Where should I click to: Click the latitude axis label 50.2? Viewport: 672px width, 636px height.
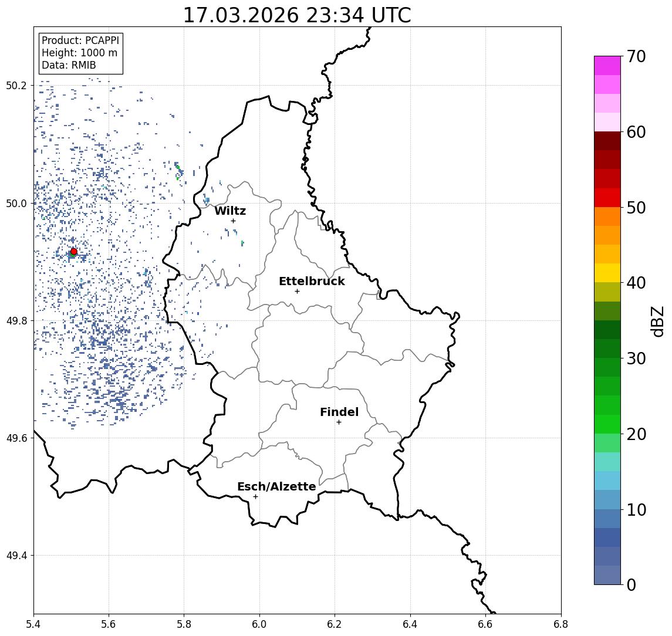click(16, 85)
